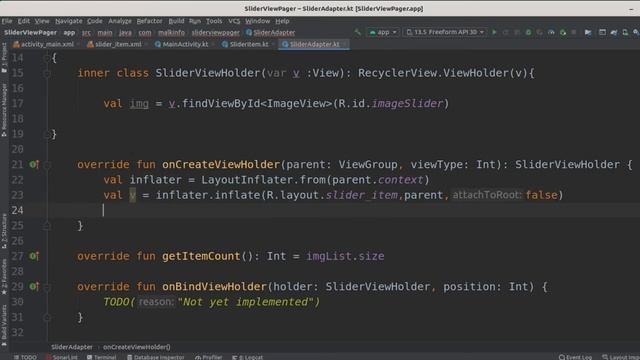This screenshot has width=640, height=360.
Task: Open the Logcat tool window
Action: pos(248,357)
